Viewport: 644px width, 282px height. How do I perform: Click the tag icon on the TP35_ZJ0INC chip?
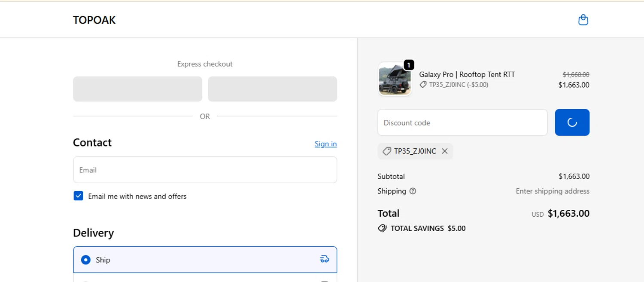(387, 151)
